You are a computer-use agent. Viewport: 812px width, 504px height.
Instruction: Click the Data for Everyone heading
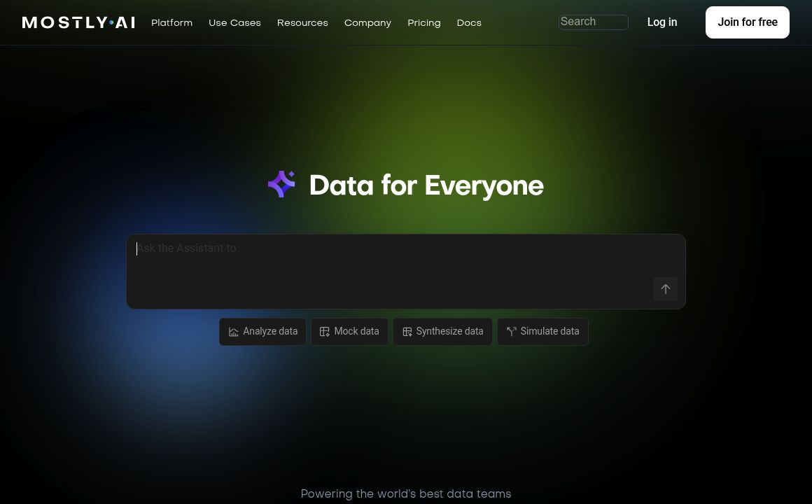[426, 185]
